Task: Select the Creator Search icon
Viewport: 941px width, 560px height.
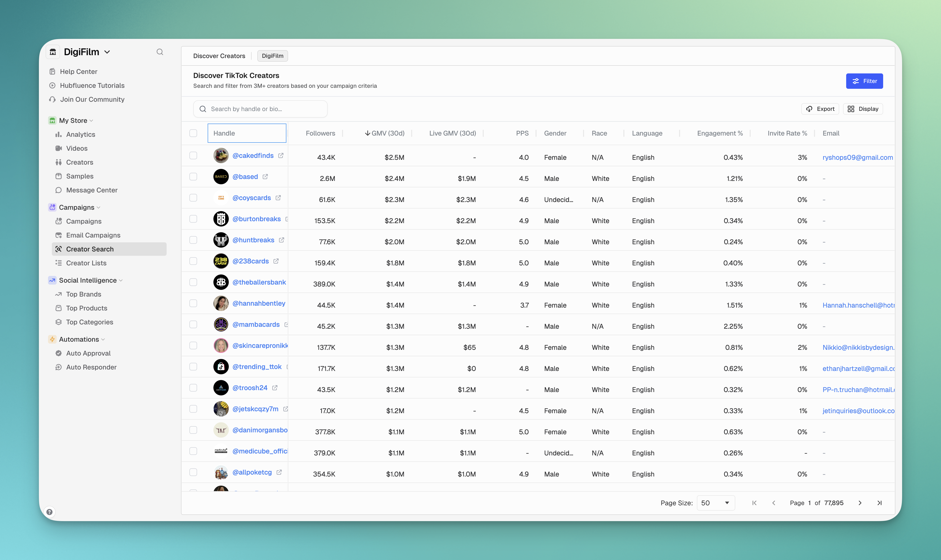Action: 59,249
